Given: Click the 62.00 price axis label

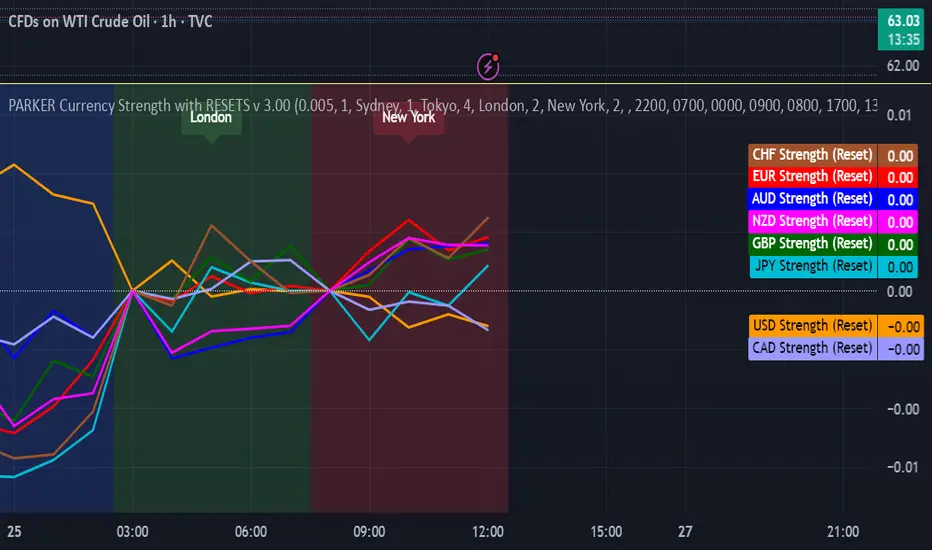Looking at the screenshot, I should click(903, 66).
